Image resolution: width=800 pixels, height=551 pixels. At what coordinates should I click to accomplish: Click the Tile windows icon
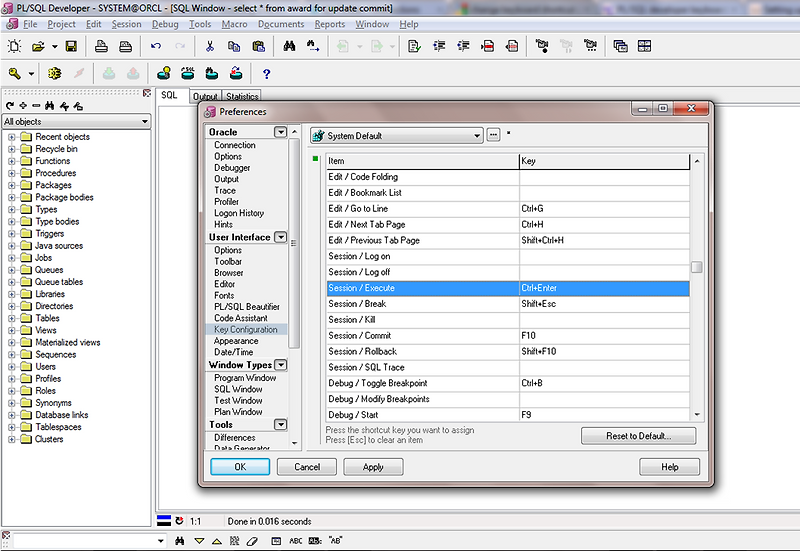pos(645,46)
